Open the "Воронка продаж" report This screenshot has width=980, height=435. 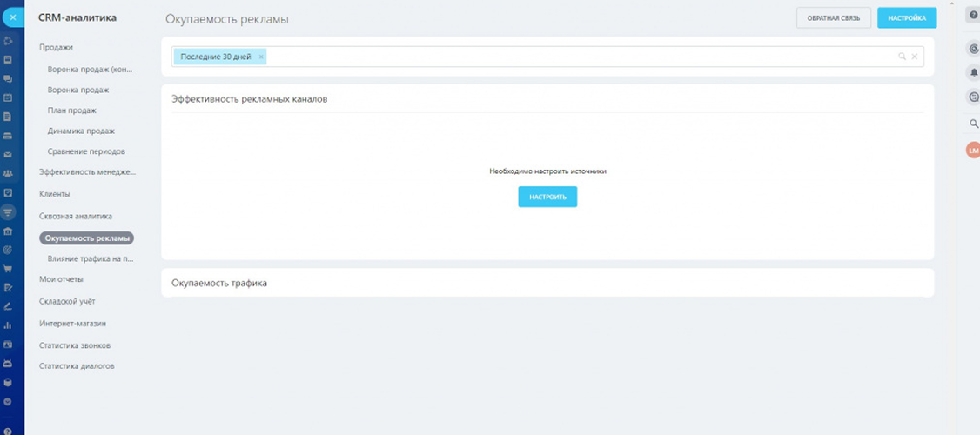[78, 90]
